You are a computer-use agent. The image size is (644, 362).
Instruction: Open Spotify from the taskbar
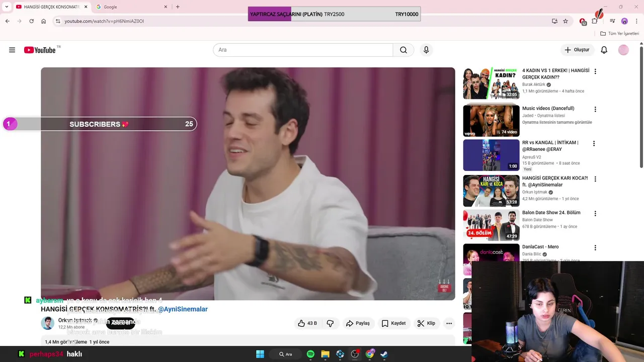310,354
